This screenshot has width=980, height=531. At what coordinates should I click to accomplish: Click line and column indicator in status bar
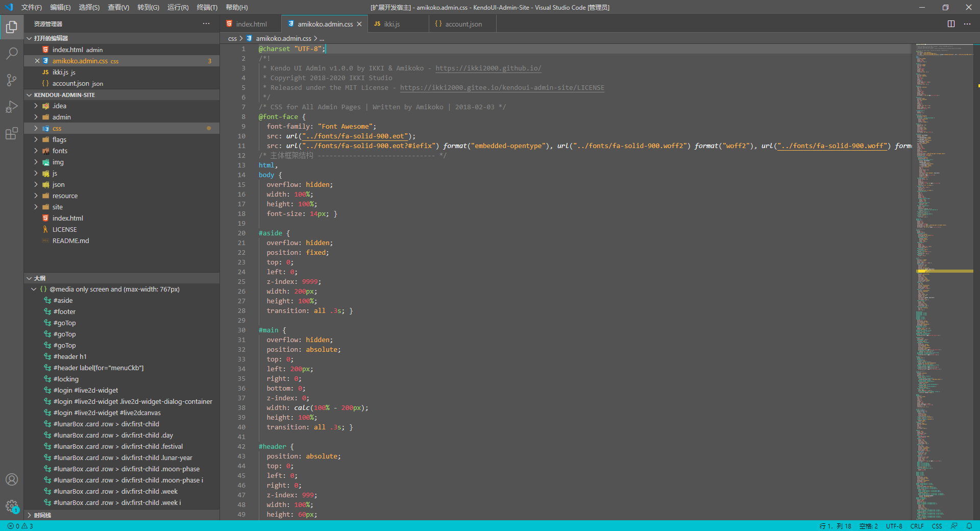(x=835, y=526)
